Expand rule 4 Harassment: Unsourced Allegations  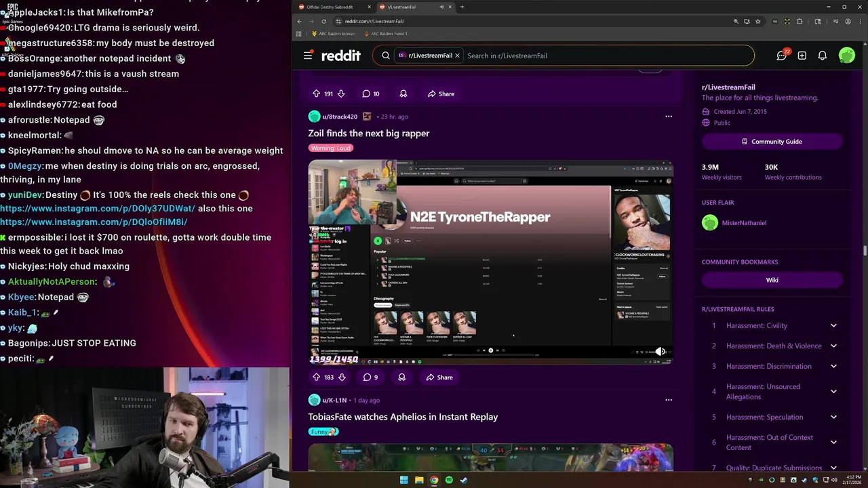coord(833,392)
